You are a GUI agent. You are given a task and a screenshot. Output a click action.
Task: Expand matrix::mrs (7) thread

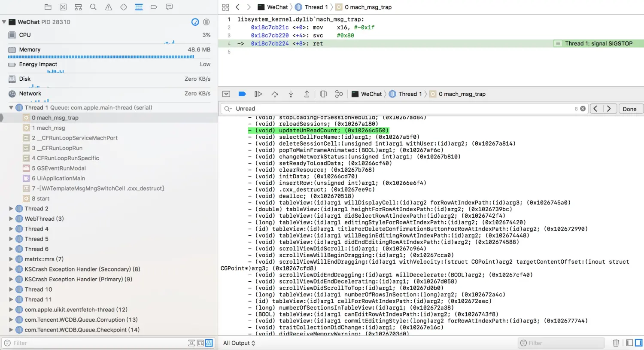pyautogui.click(x=11, y=259)
